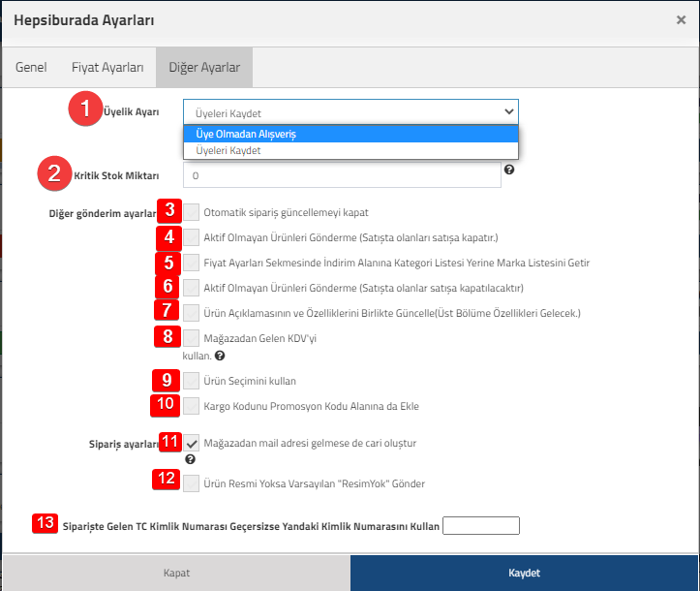Click help icon after Mağazadan Gelen KDV'yi kullan

(x=219, y=356)
